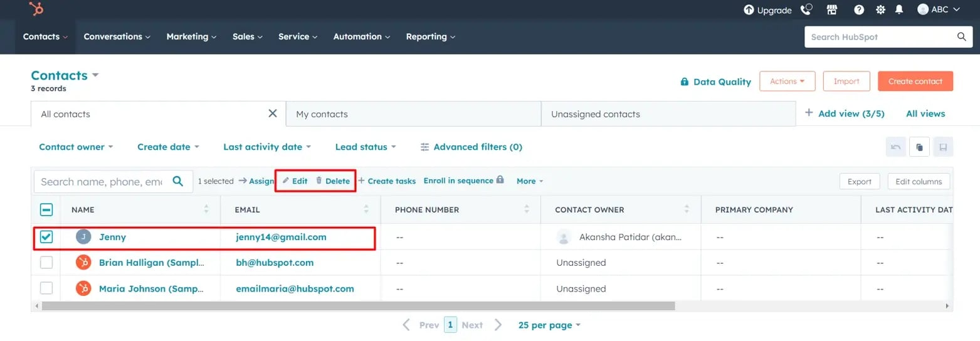Check Brian Halligan's row checkbox
The width and height of the screenshot is (980, 341).
(x=46, y=263)
